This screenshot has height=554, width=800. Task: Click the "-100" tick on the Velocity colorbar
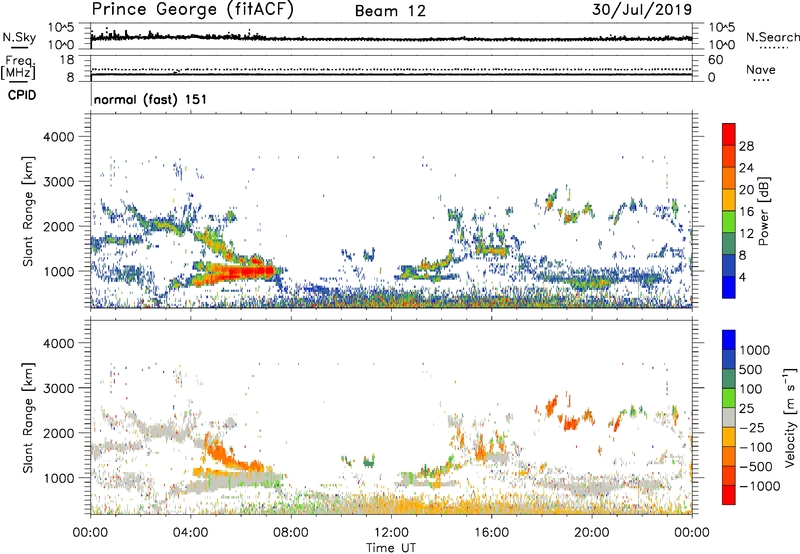tap(755, 447)
